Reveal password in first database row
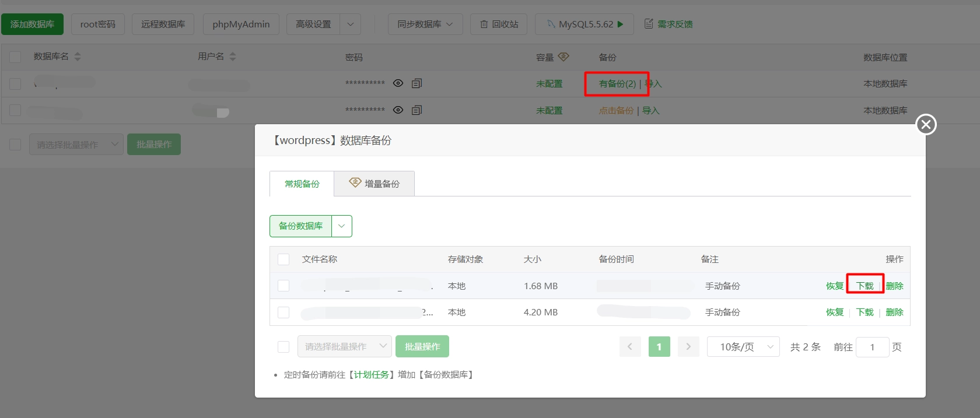 (398, 83)
